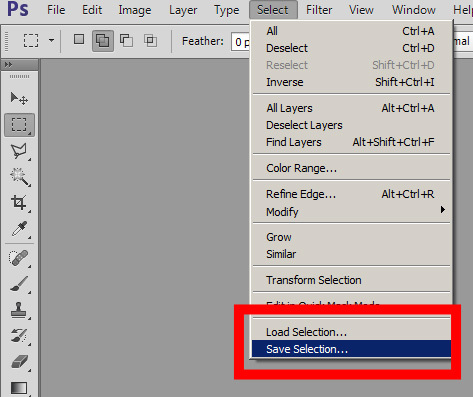
Task: Choose Transform Selection entry
Action: tap(351, 280)
